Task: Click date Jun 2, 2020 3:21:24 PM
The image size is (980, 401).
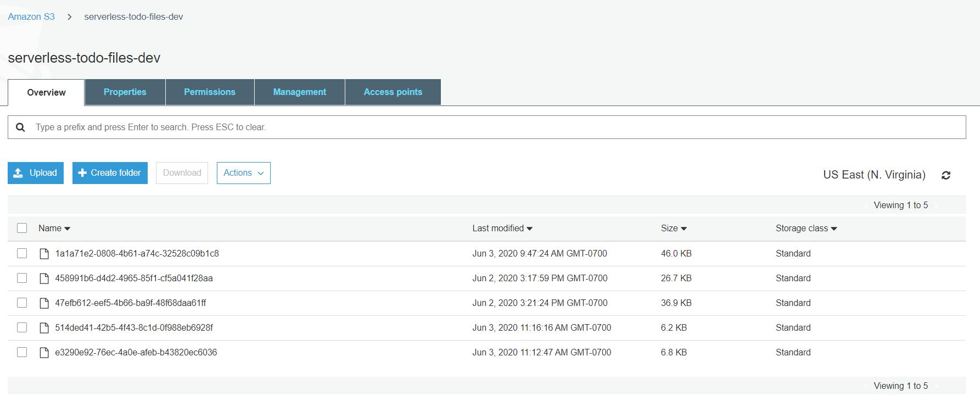Action: 540,303
